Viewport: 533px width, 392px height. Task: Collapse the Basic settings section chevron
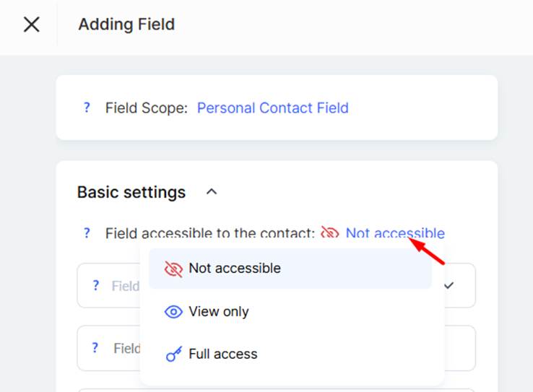click(212, 192)
